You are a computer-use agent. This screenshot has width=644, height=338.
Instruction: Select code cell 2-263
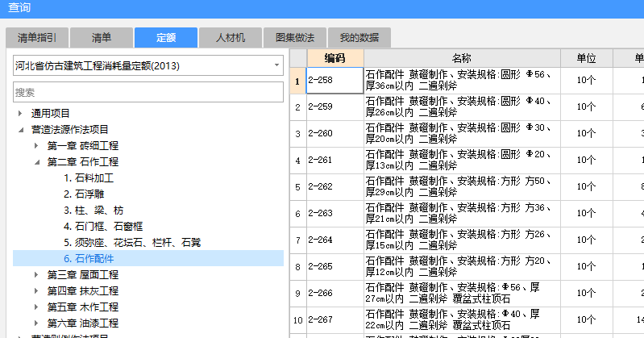pyautogui.click(x=335, y=214)
